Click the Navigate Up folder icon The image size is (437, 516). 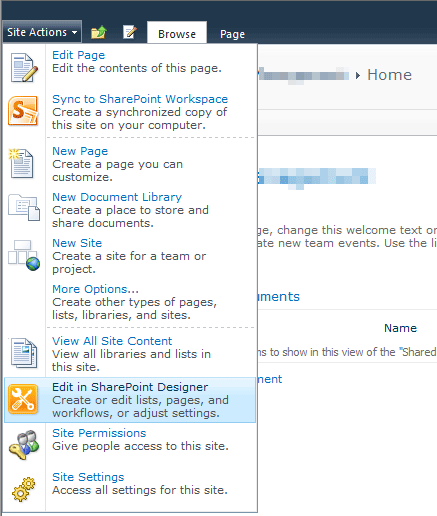(98, 32)
